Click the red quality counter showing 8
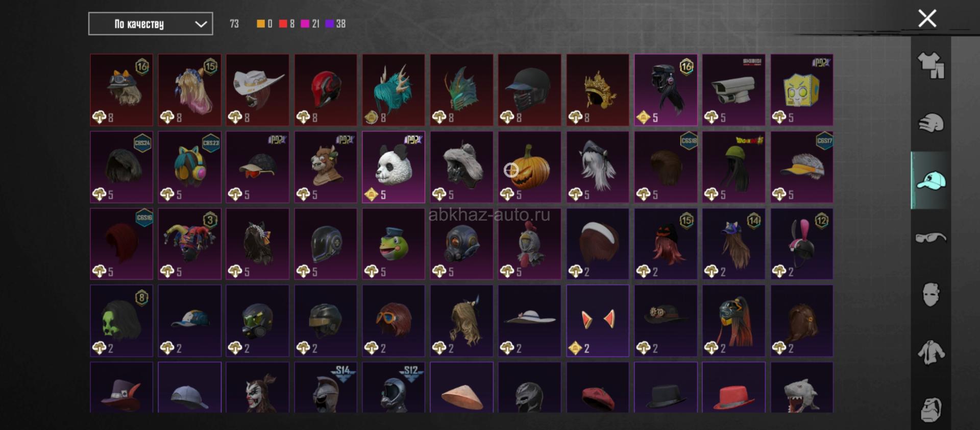Image resolution: width=980 pixels, height=430 pixels. (287, 23)
